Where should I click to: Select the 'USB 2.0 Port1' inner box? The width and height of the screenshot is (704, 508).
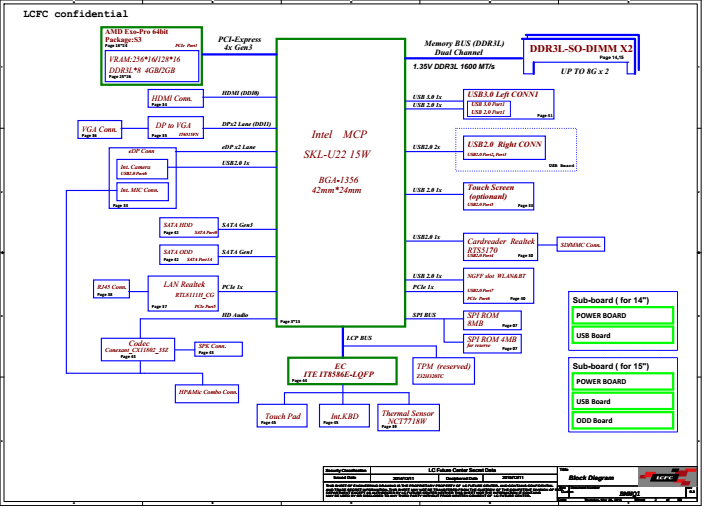488,112
